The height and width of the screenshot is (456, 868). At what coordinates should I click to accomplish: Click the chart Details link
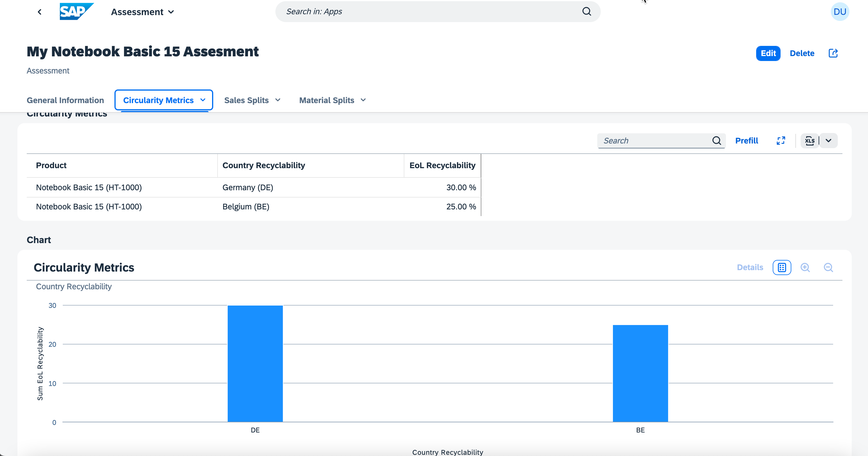click(750, 268)
